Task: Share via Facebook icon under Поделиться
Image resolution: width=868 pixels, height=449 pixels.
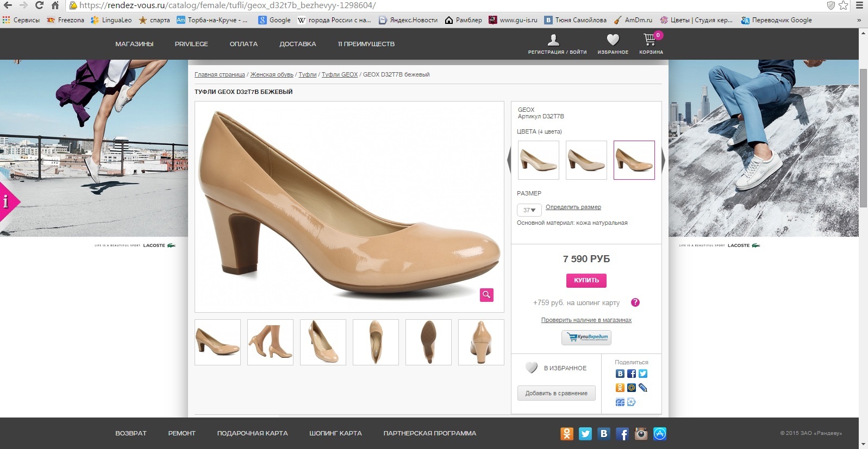Action: click(x=632, y=374)
